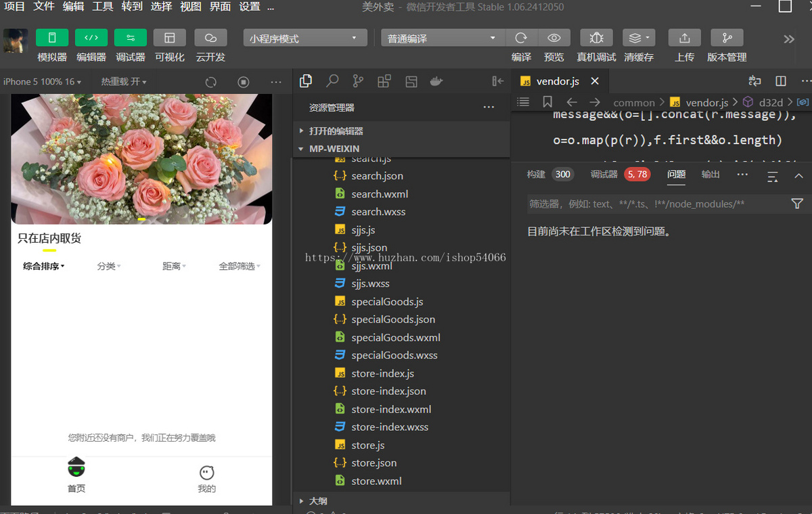
Task: Open the Docker view from the activity bar
Action: click(436, 80)
